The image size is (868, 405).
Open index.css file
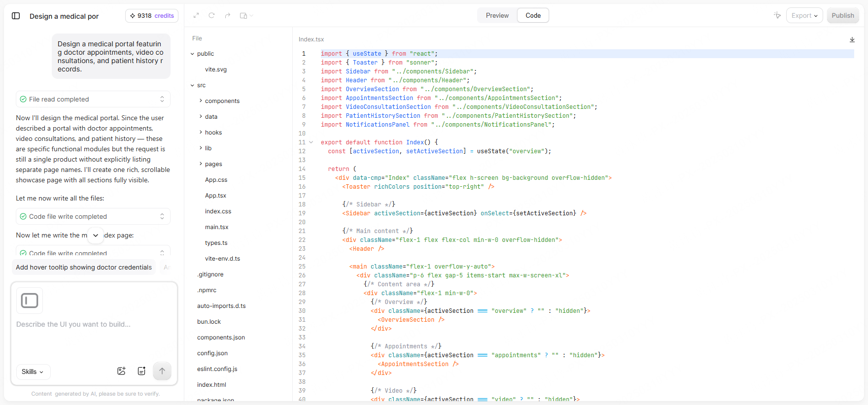tap(218, 211)
